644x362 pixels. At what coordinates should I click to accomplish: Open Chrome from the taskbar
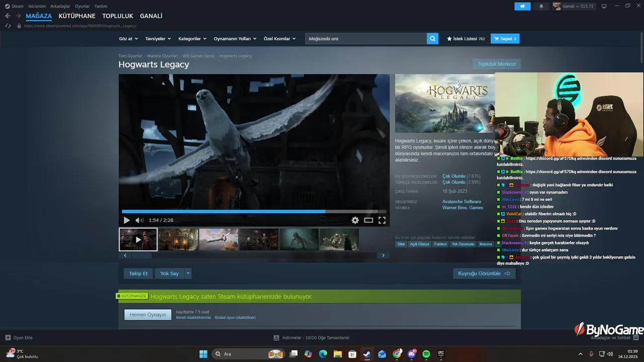[397, 354]
